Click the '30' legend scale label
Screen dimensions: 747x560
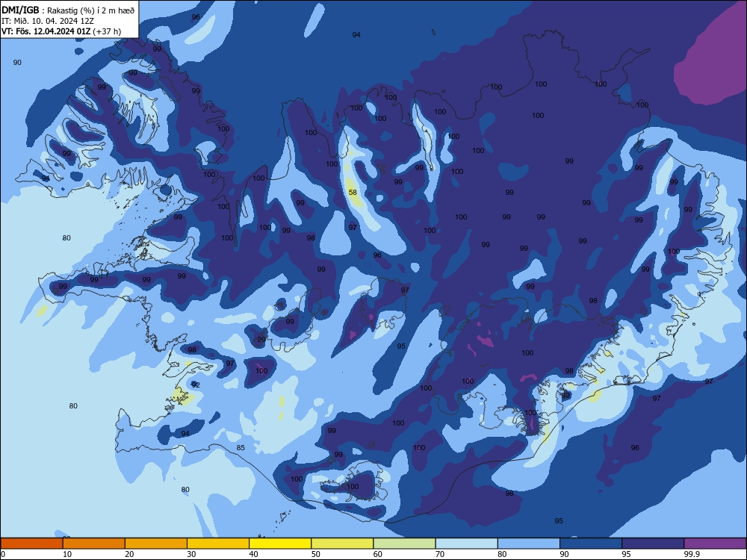[191, 554]
